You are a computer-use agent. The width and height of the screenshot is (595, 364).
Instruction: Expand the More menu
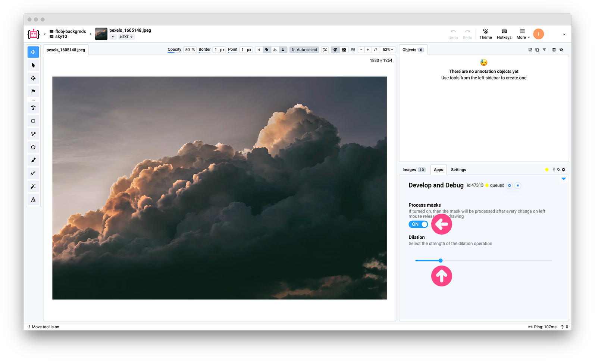click(x=523, y=34)
